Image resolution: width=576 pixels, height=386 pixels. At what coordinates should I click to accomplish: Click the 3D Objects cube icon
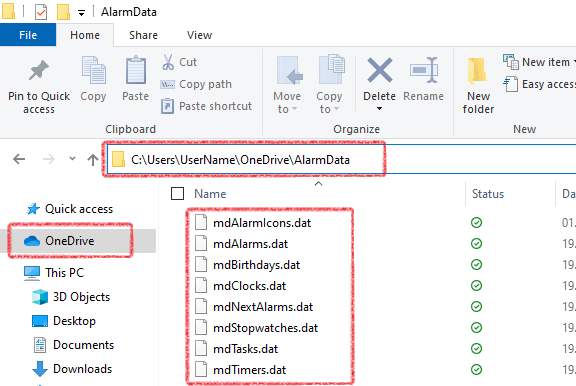(x=40, y=297)
